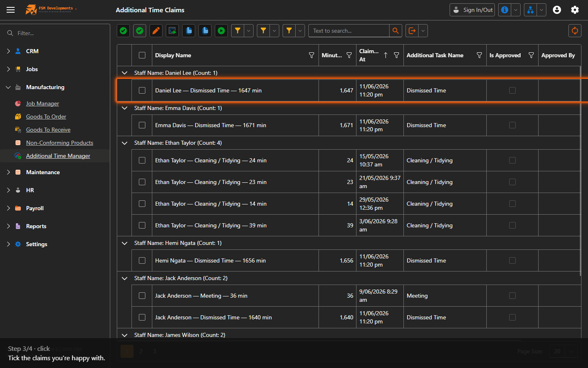Screen dimensions: 588x368
Task: Toggle Is Approved for Jack Anderson 1640 min
Action: coord(512,317)
